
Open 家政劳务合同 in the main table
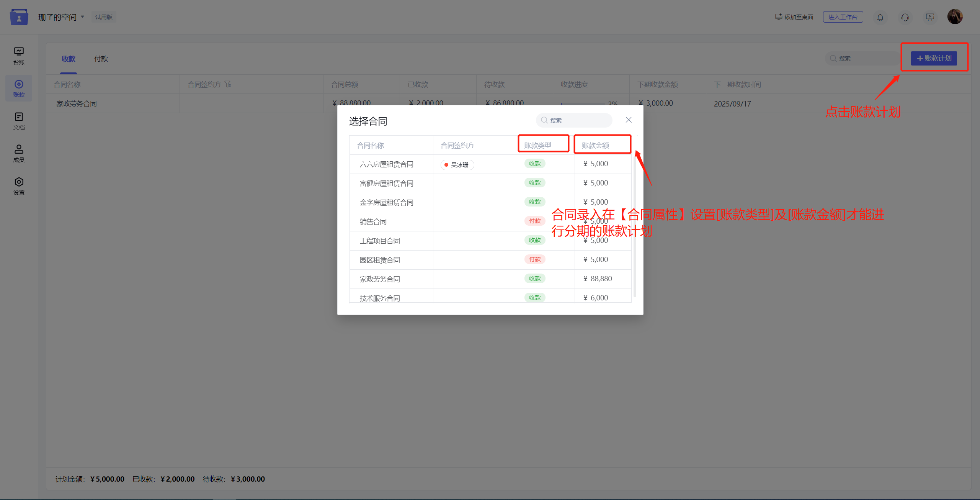[77, 103]
